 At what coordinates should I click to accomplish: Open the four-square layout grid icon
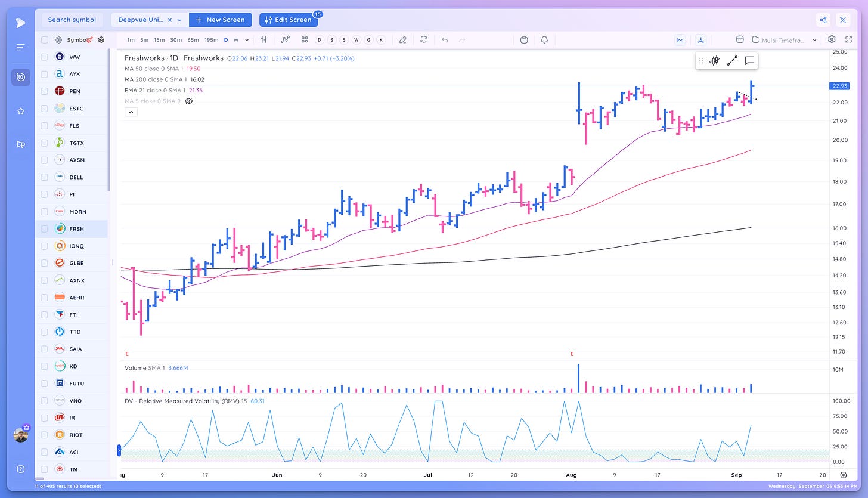pyautogui.click(x=305, y=39)
